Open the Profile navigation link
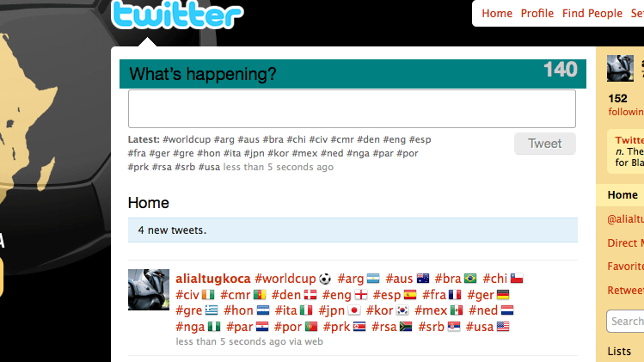The width and height of the screenshot is (644, 362). (x=537, y=13)
